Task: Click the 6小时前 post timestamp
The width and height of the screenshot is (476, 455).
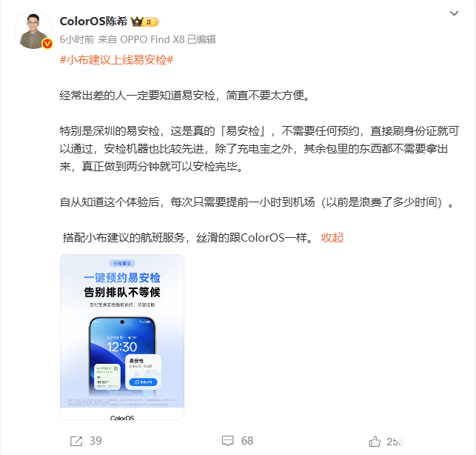Action: pos(77,39)
